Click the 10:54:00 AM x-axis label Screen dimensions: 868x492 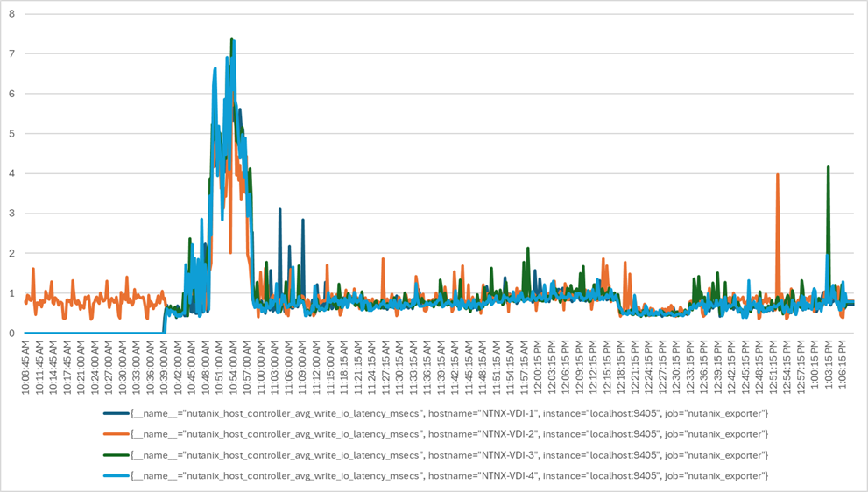pyautogui.click(x=234, y=367)
